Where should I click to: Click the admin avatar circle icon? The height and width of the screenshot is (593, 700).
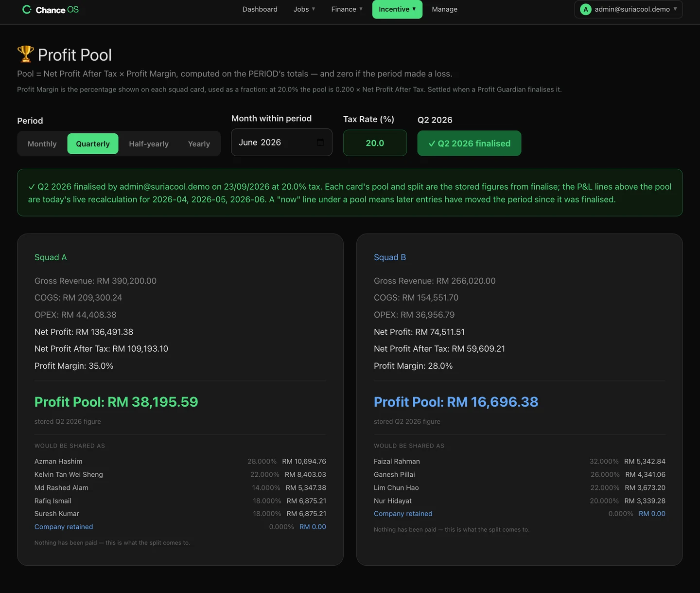(x=586, y=9)
